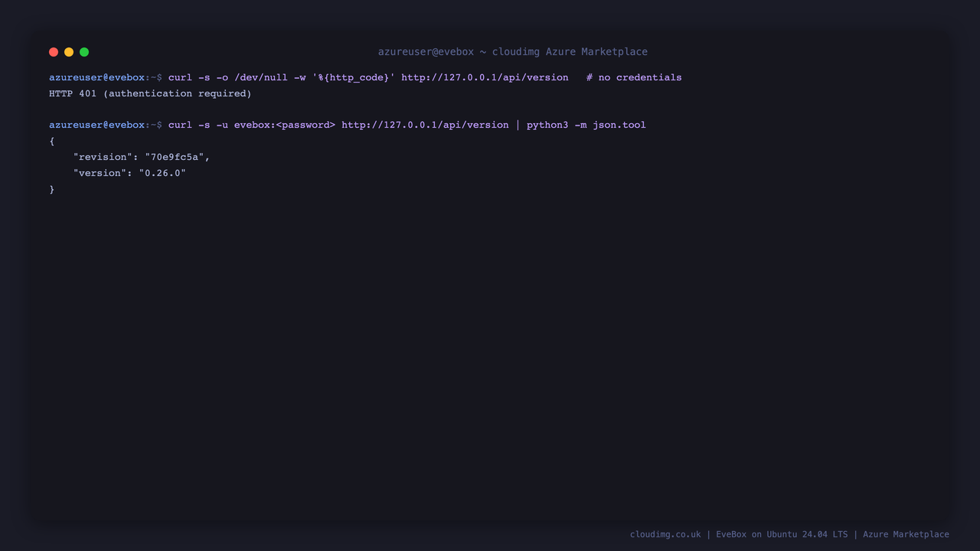Image resolution: width=980 pixels, height=551 pixels.
Task: Click the footer text 'cloudimg.co.uk | EveBox on Ubuntu 24.04 LTS'
Action: click(739, 534)
